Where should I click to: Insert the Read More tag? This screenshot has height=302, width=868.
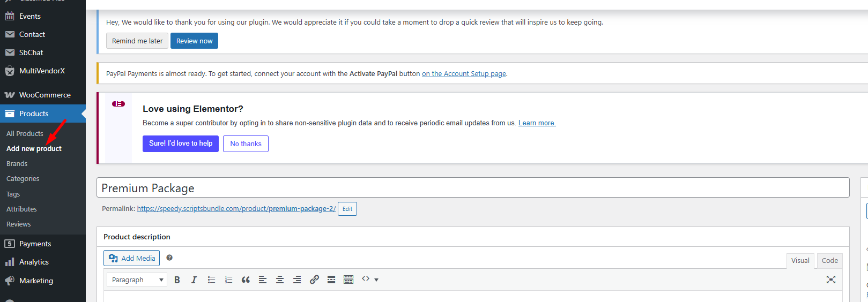click(331, 280)
